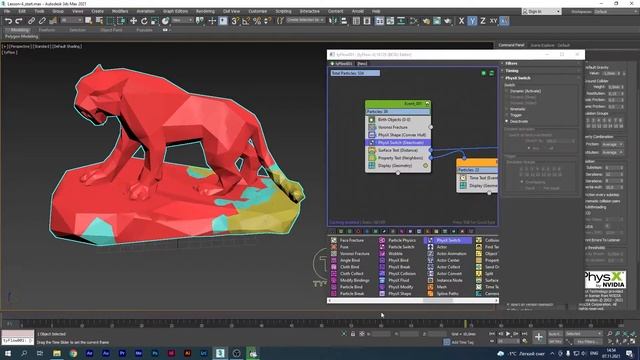This screenshot has width=640, height=360.
Task: Select the Dynamic (Activate) switch option
Action: 524,91
